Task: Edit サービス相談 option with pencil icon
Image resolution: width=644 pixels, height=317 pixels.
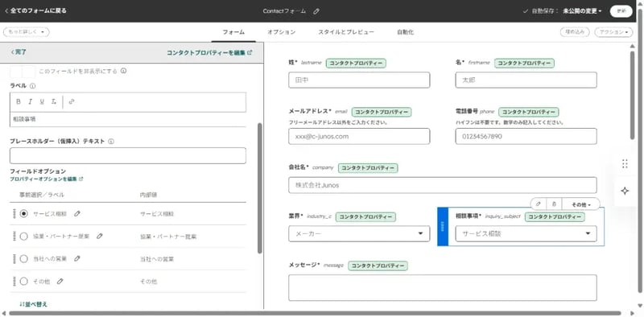Action: 77,213
